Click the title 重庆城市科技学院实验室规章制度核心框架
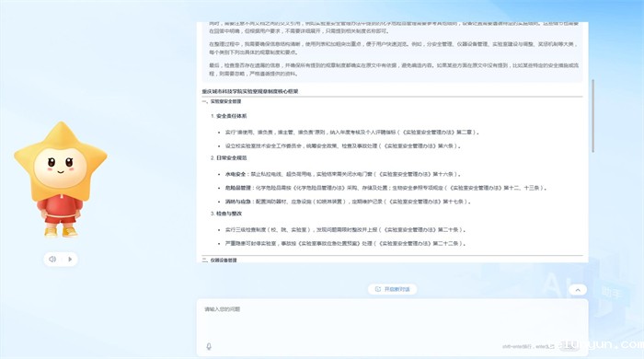The image size is (644, 359). (249, 92)
